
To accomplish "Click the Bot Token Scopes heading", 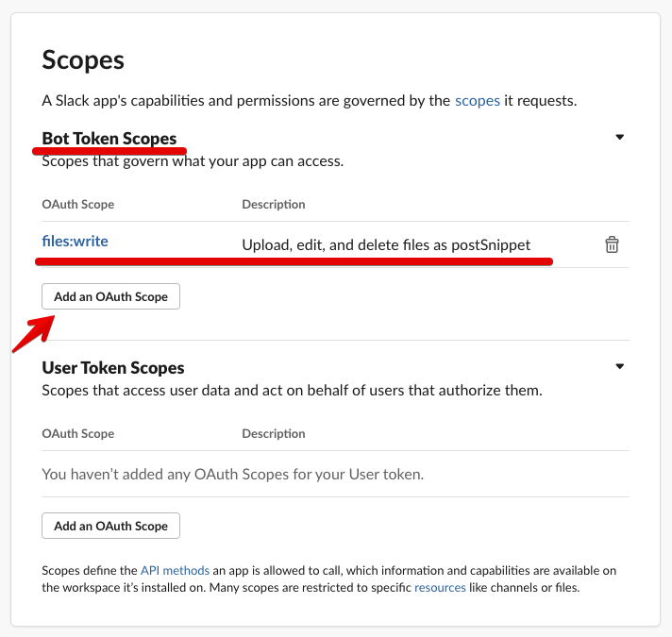I will tap(109, 139).
